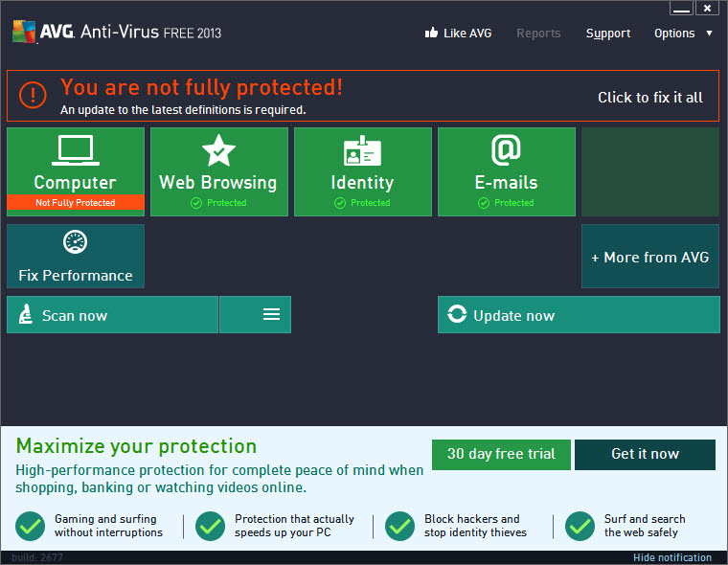Click 'Surf and search the web safely' text
This screenshot has height=565, width=728.
(645, 526)
